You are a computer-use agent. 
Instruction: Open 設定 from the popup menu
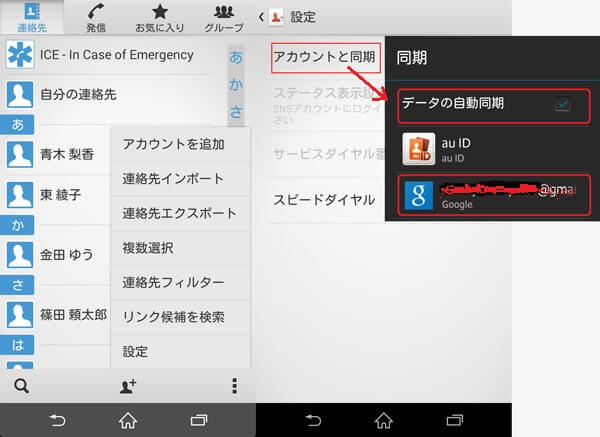[181, 351]
